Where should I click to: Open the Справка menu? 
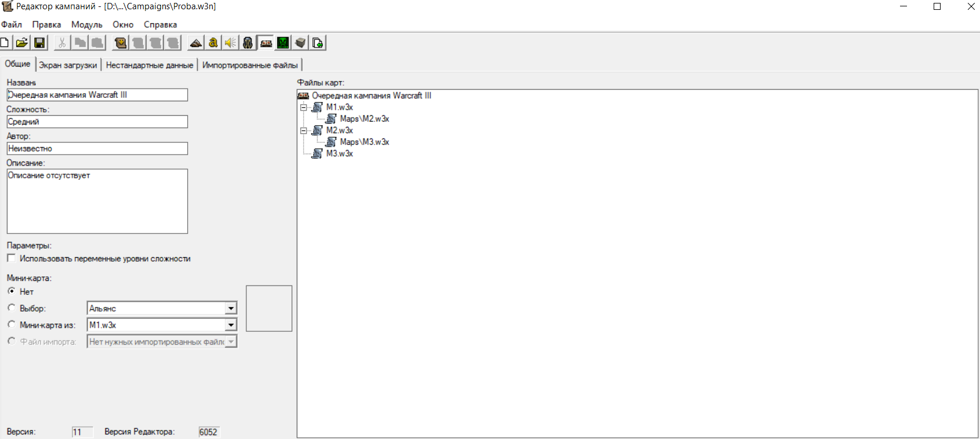(x=160, y=25)
